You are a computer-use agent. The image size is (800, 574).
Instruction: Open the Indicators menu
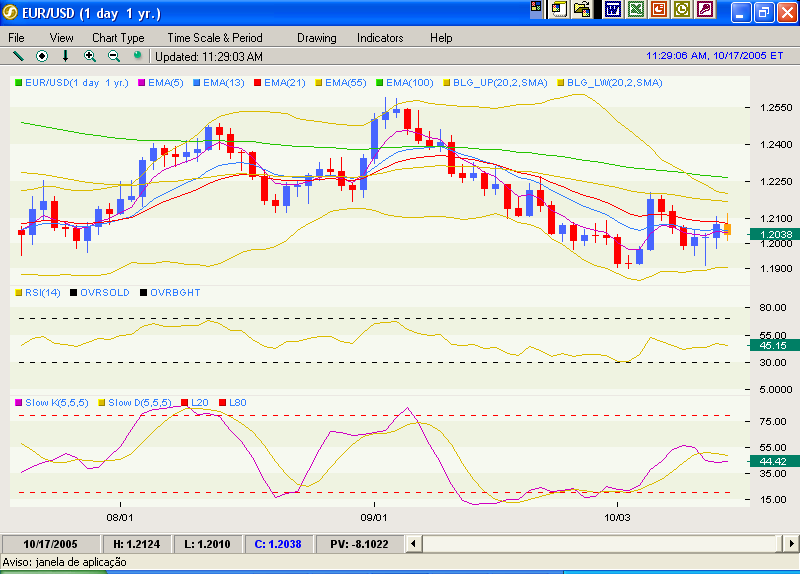(380, 38)
